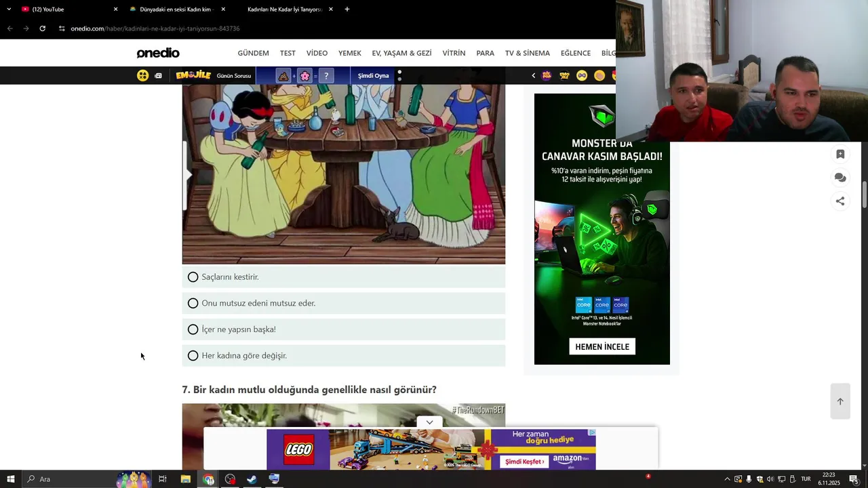Open the GÜNDEM menu
The width and height of the screenshot is (868, 488).
(253, 53)
